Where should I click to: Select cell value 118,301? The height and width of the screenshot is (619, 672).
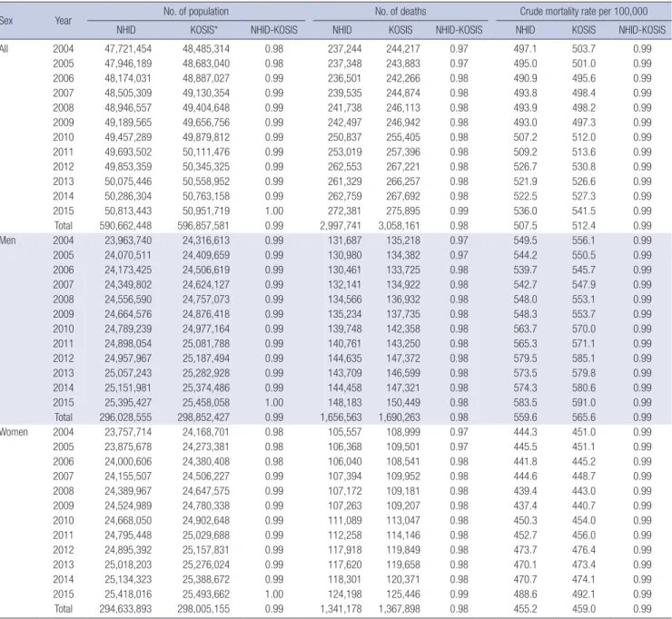[x=344, y=579]
